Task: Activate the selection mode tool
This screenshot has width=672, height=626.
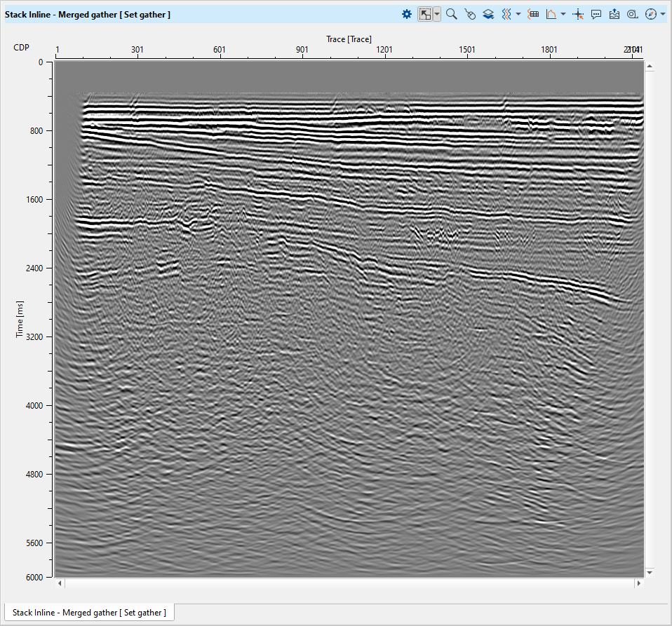Action: 425,14
